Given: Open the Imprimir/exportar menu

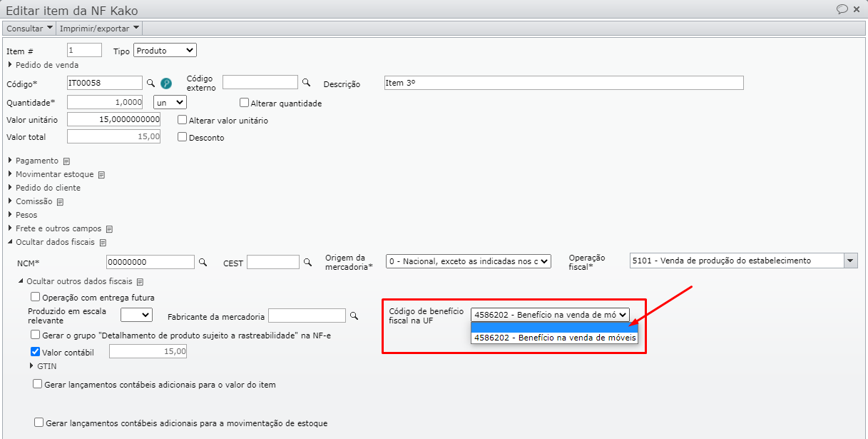Looking at the screenshot, I should tap(99, 28).
